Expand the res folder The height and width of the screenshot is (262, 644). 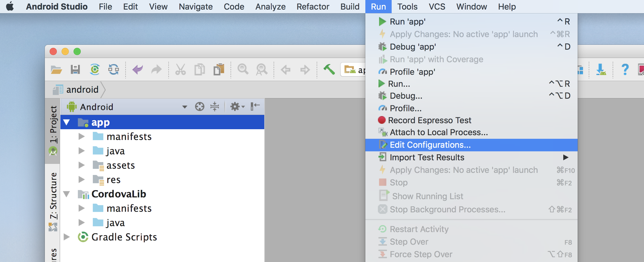point(82,179)
